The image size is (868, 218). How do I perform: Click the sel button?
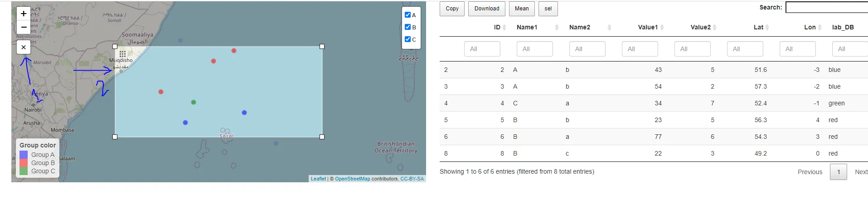coord(548,9)
